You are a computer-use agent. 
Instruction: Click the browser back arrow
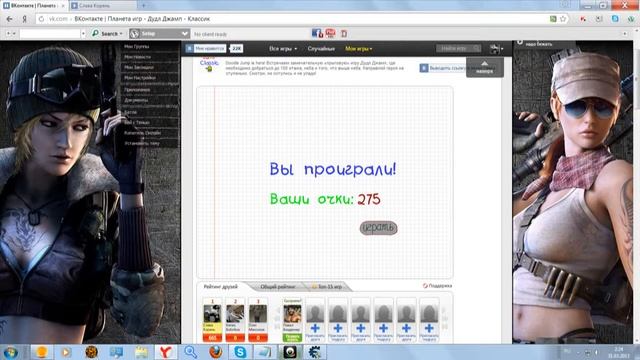pyautogui.click(x=9, y=19)
